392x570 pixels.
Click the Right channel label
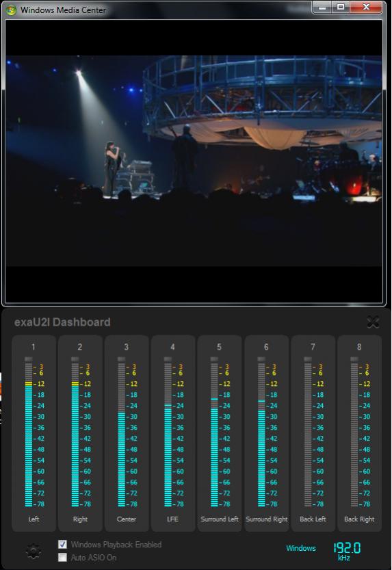pyautogui.click(x=80, y=519)
